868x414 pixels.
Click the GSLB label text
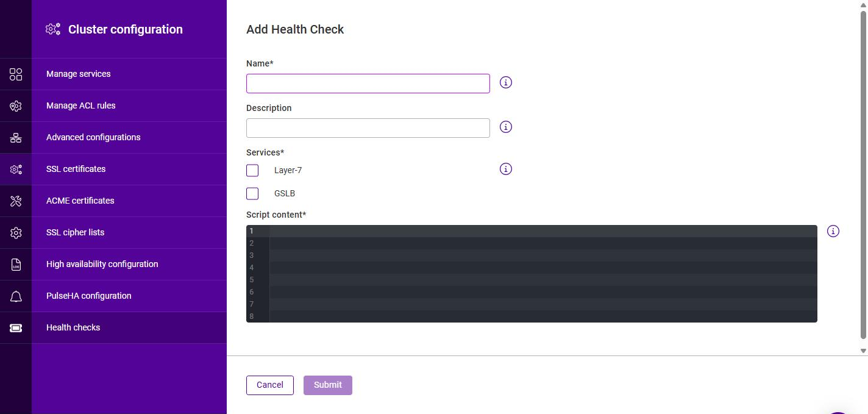point(285,193)
